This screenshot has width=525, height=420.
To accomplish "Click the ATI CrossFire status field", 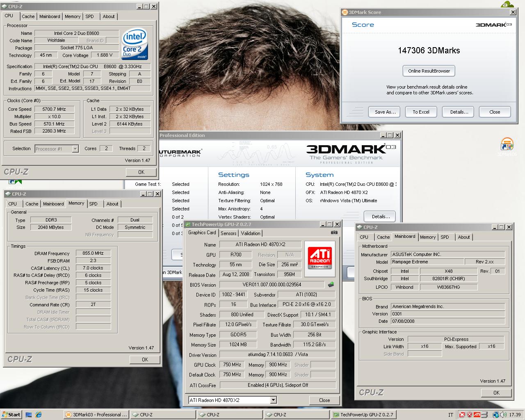I will tap(278, 385).
